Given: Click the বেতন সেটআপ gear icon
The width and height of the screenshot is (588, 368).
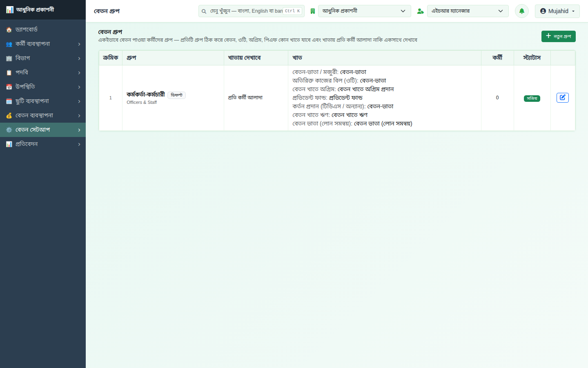Looking at the screenshot, I should point(9,130).
